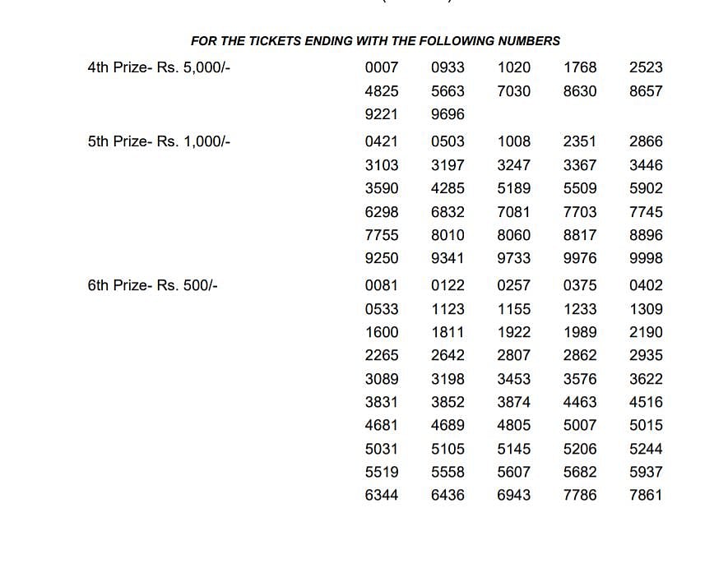This screenshot has height=568, width=728.
Task: Click the number 8010
Action: [x=447, y=235]
